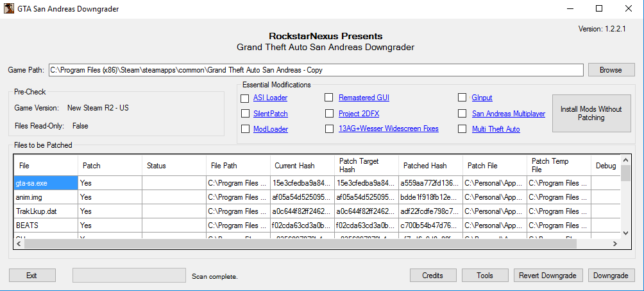The width and height of the screenshot is (644, 291).
Task: Check the GInput modification box
Action: tap(462, 98)
